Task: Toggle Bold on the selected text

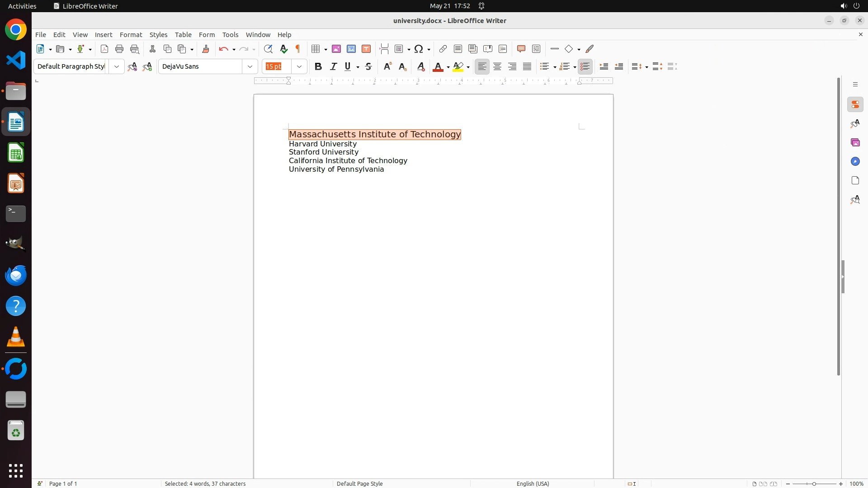Action: 318,66
